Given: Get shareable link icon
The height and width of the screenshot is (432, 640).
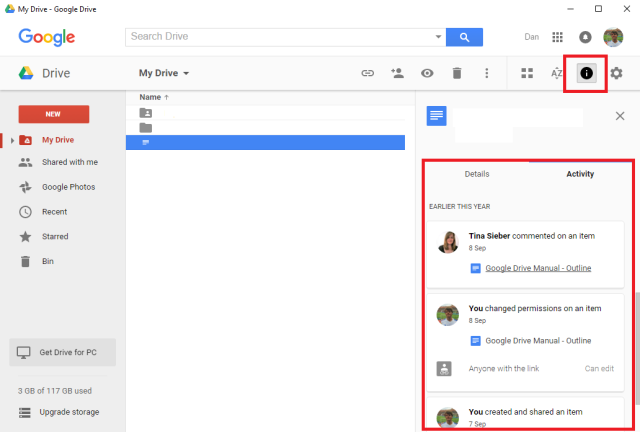Looking at the screenshot, I should click(x=367, y=73).
